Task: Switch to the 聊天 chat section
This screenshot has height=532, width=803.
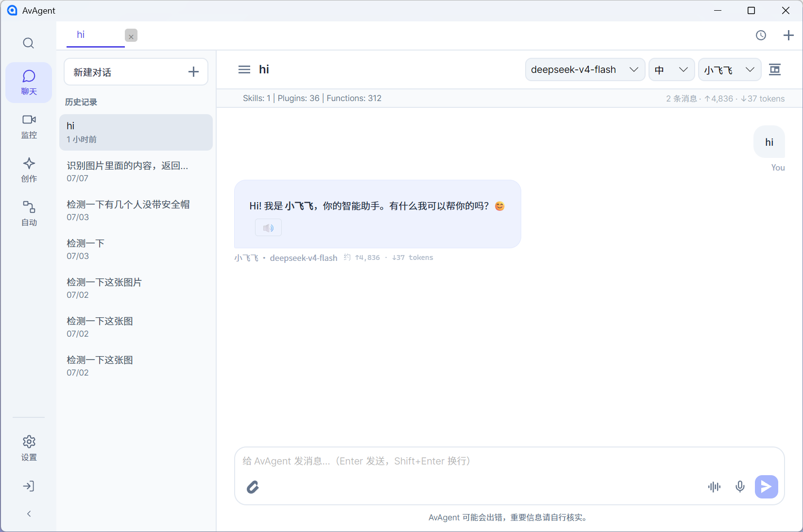Action: click(x=29, y=83)
